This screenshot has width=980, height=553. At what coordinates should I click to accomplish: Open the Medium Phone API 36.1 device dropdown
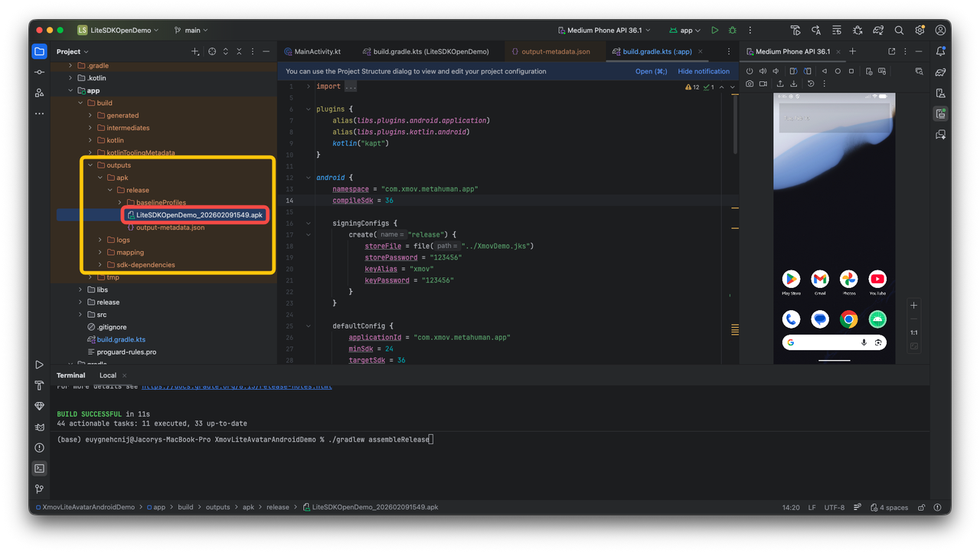point(603,31)
